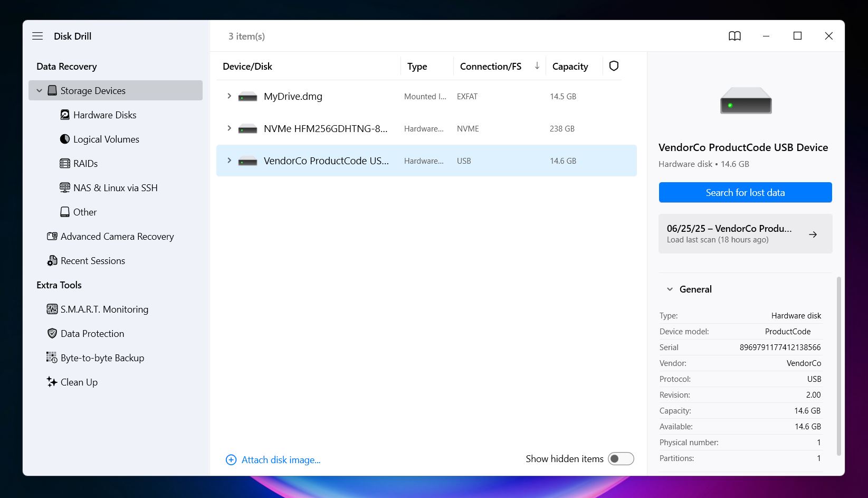Open Byte-to-byte Backup tool

[102, 358]
